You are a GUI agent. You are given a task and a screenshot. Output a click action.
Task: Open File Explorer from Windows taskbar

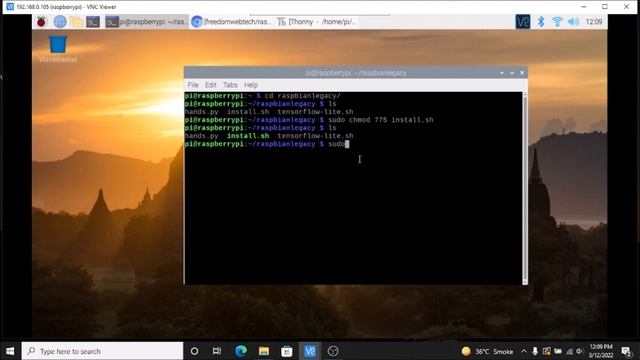pyautogui.click(x=264, y=351)
